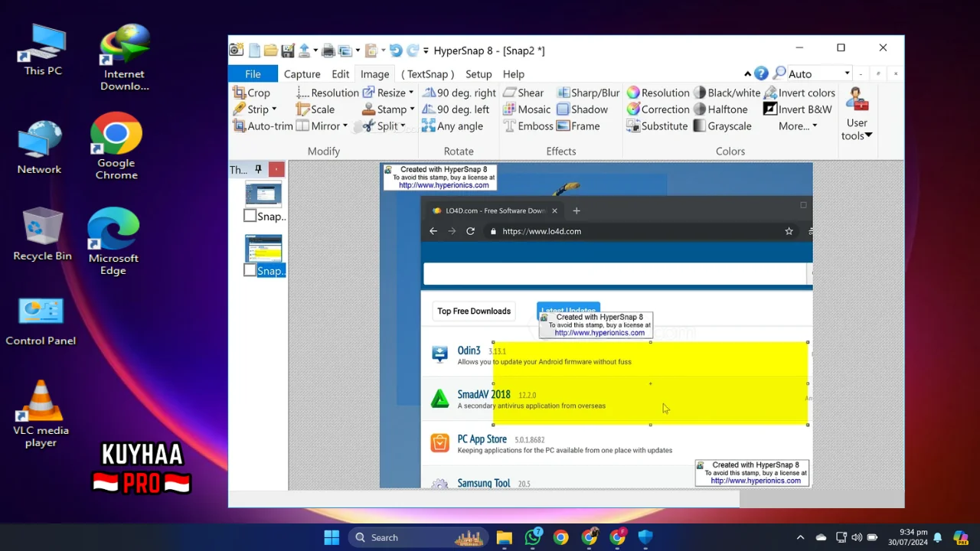Screen dimensions: 980x551
Task: Apply Halftone conversion
Action: [x=720, y=109]
